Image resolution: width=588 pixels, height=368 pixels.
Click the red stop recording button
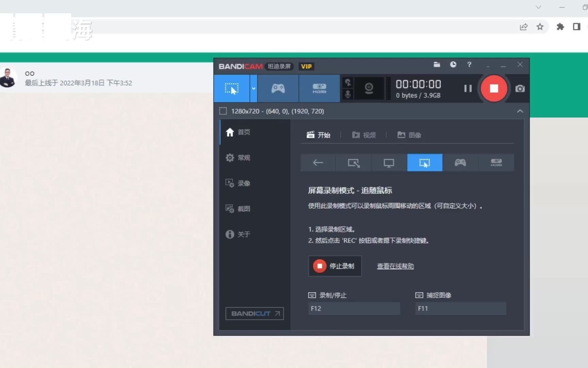(x=494, y=89)
